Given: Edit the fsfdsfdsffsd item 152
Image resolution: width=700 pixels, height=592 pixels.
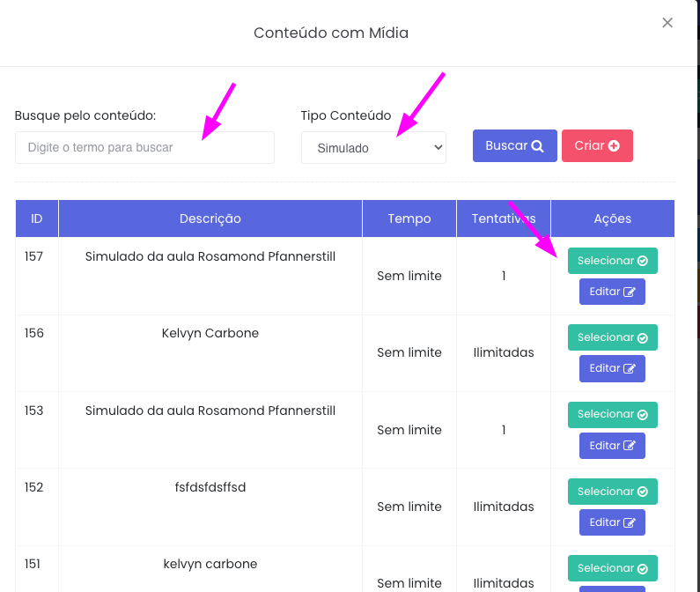Looking at the screenshot, I should pos(612,522).
